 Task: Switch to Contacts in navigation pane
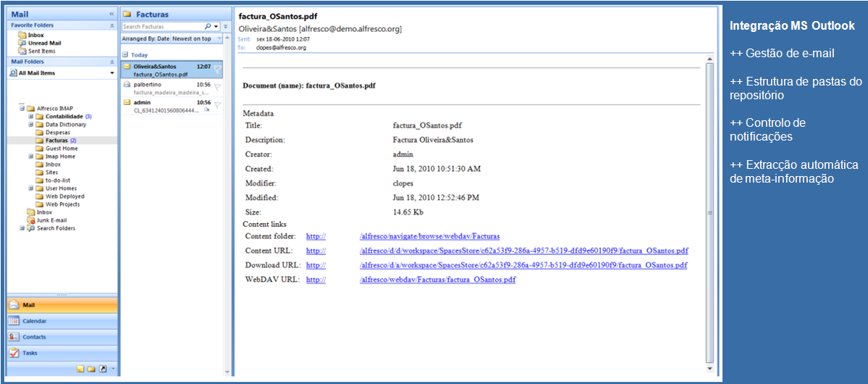click(62, 337)
